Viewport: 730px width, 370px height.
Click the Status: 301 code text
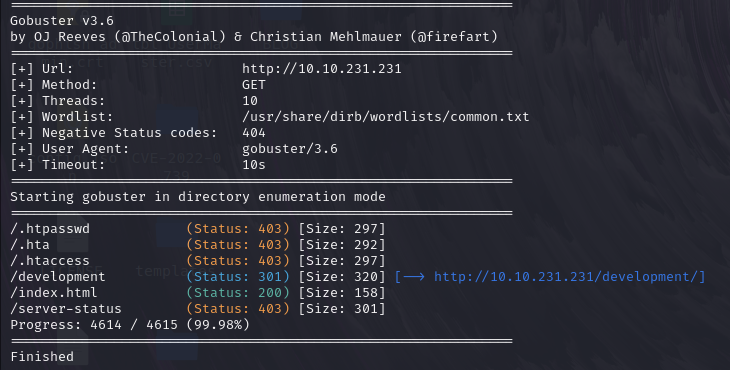pyautogui.click(x=238, y=277)
